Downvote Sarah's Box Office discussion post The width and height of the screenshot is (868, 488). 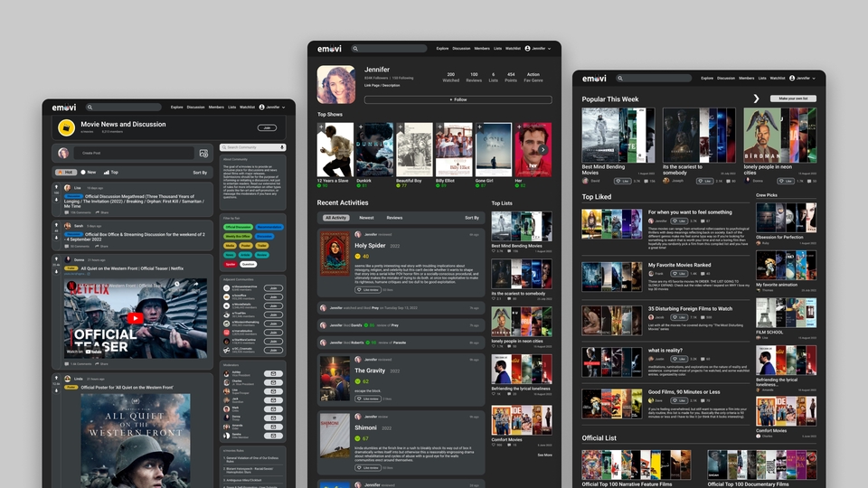56,238
